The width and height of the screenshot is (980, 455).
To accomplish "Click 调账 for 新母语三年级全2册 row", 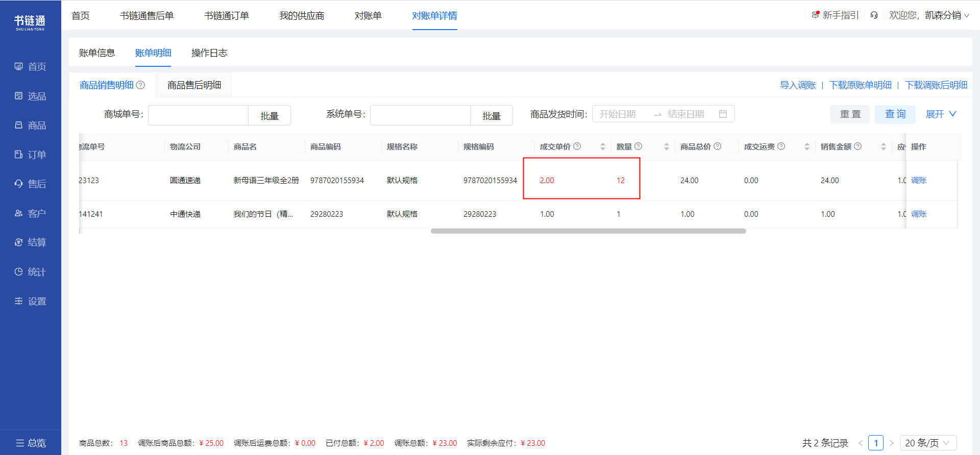I will (919, 181).
